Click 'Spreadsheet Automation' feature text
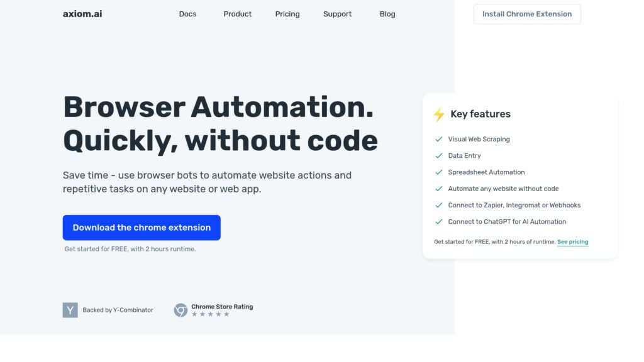This screenshot has height=362, width=644. point(486,172)
